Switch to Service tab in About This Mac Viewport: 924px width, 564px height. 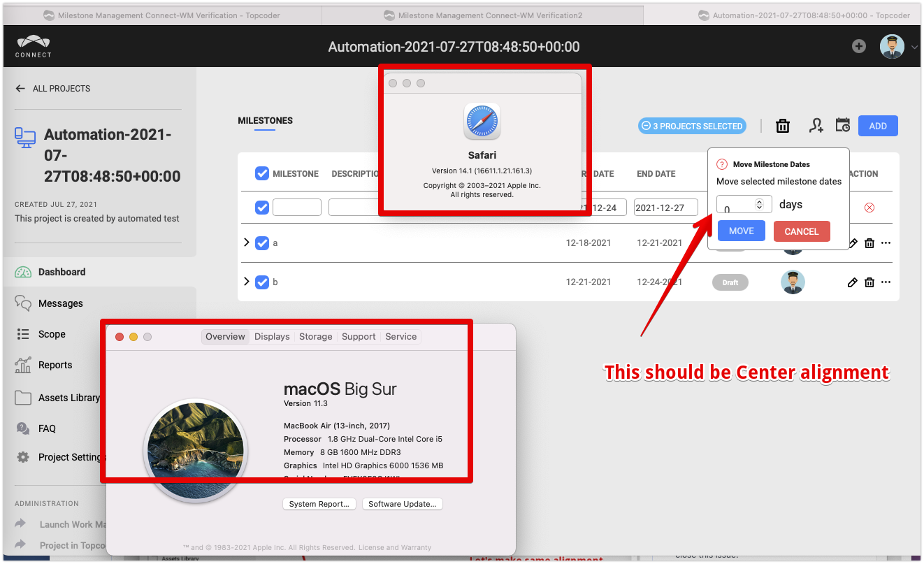pyautogui.click(x=401, y=337)
